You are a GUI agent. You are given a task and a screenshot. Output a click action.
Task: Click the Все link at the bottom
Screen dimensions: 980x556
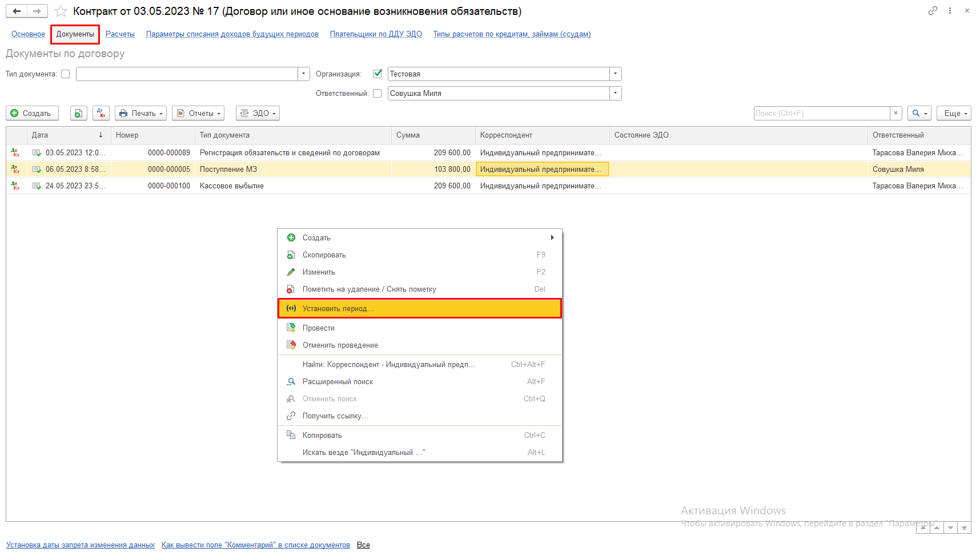point(363,545)
